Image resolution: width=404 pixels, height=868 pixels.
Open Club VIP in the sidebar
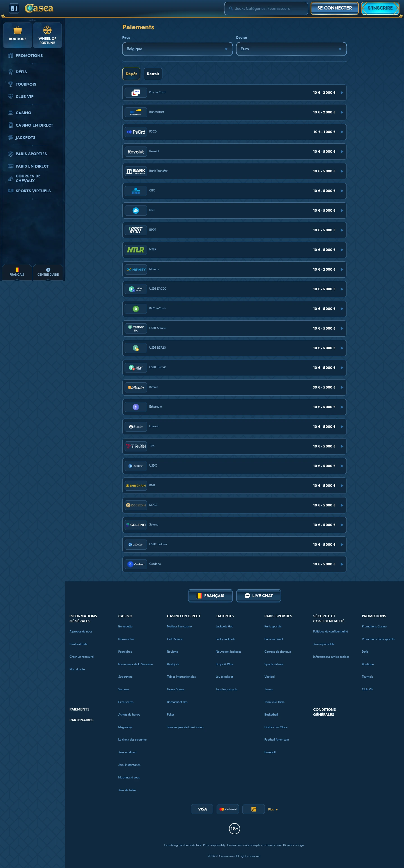(24, 96)
